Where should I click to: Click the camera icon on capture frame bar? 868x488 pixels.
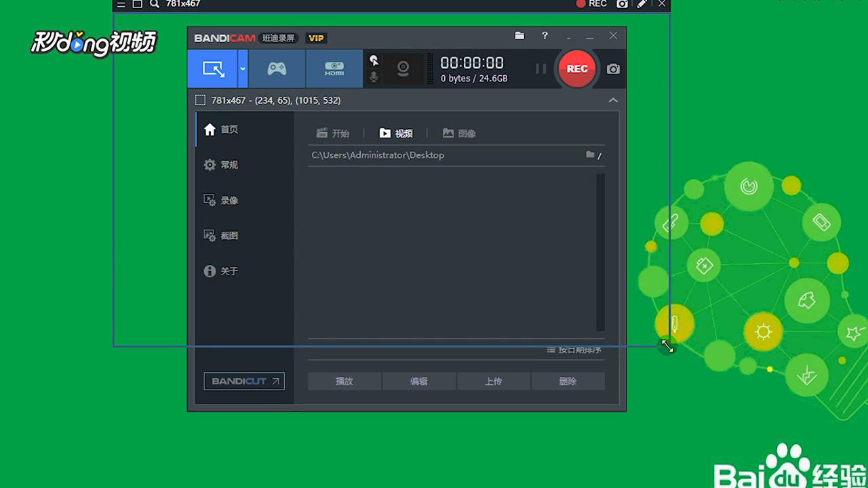tap(622, 4)
